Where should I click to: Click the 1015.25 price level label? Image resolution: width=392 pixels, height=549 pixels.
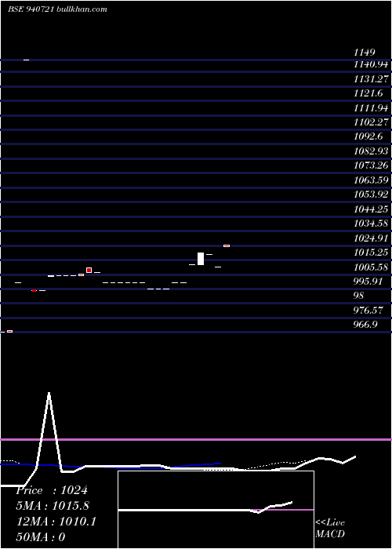point(371,253)
